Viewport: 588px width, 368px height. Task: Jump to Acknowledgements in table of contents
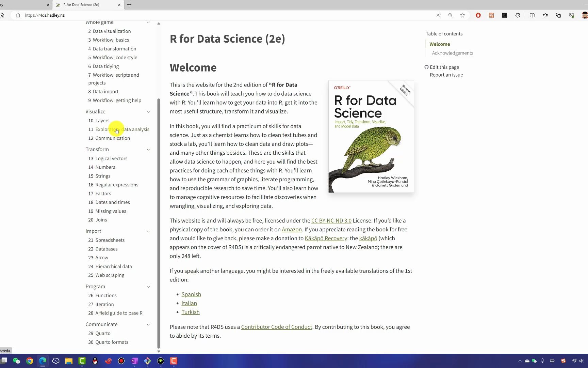pos(453,53)
